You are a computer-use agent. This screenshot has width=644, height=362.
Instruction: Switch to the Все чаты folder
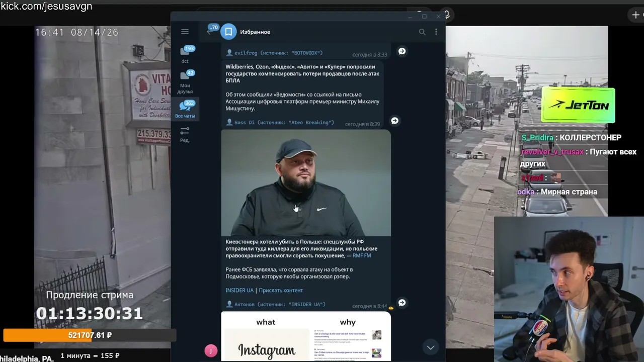185,110
